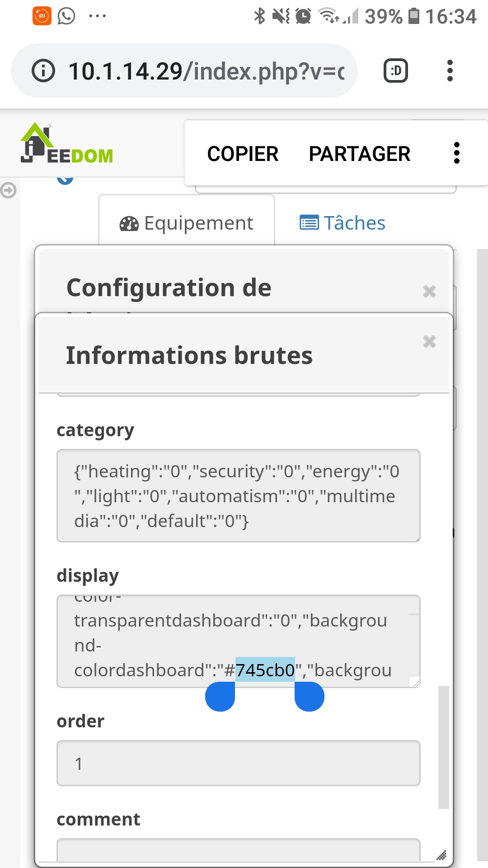Switch to the Equipement tab
This screenshot has width=488, height=868.
(x=198, y=222)
